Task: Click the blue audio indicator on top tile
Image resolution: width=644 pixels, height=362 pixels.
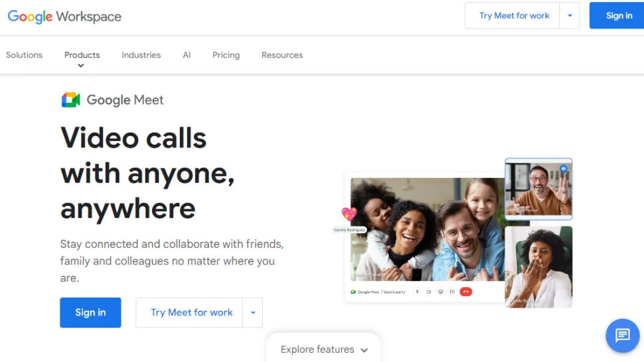Action: point(564,169)
